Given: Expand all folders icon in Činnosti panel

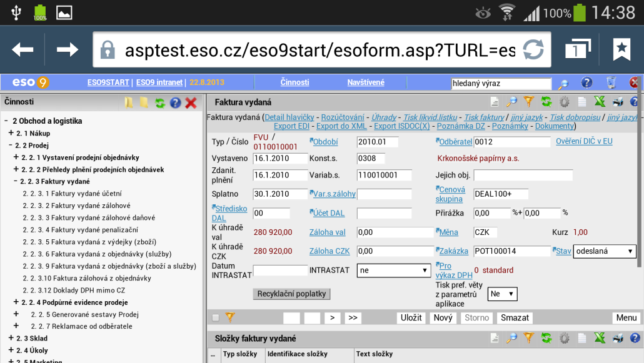Looking at the screenshot, I should [x=129, y=102].
